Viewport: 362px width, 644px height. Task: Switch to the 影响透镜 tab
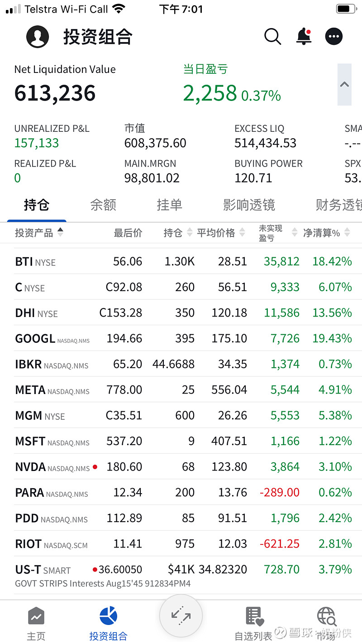249,205
